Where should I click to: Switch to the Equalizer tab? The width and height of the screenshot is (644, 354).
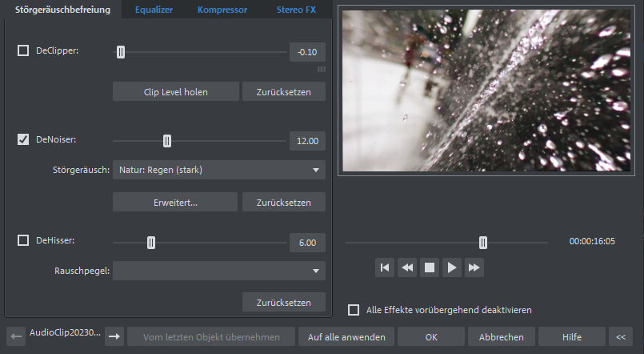coord(154,10)
